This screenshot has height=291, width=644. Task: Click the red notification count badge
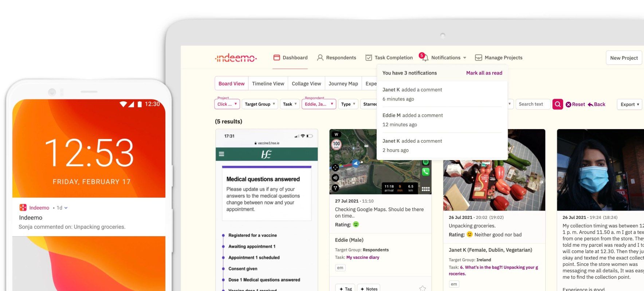pyautogui.click(x=422, y=55)
